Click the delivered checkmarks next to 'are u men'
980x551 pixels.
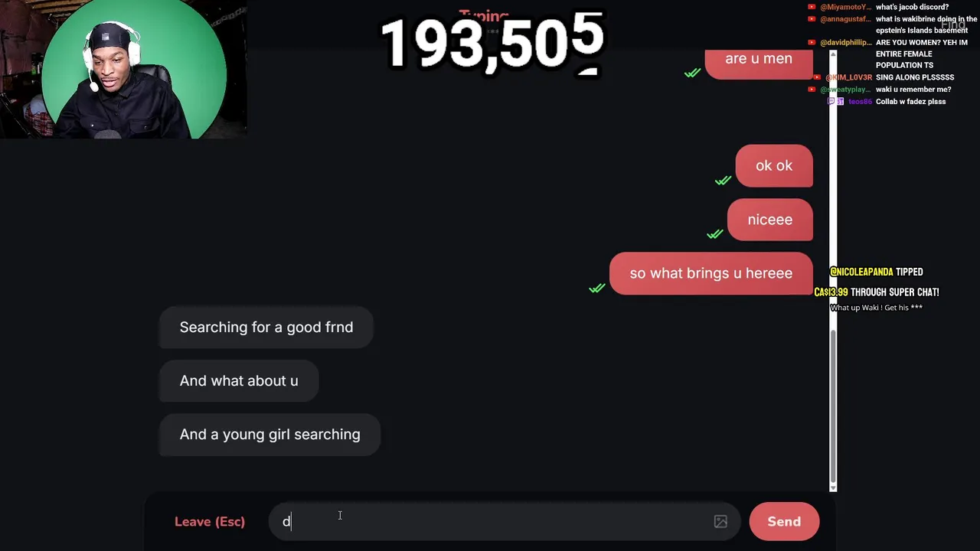[693, 73]
